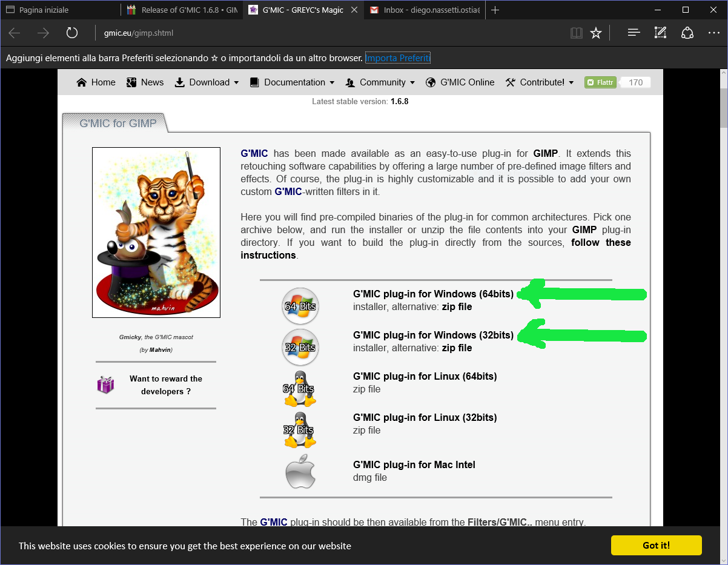Open the Hub lines icon
Image resolution: width=728 pixels, height=565 pixels.
634,33
